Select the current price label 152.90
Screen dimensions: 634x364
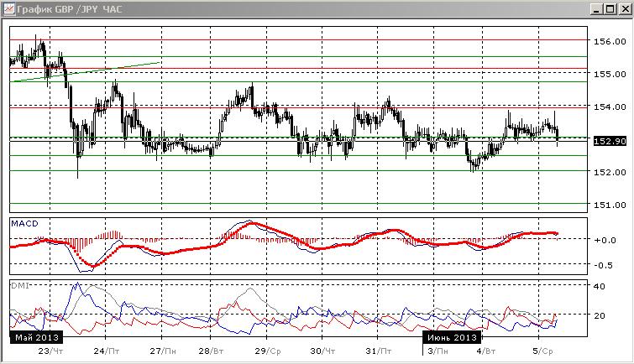coord(610,141)
